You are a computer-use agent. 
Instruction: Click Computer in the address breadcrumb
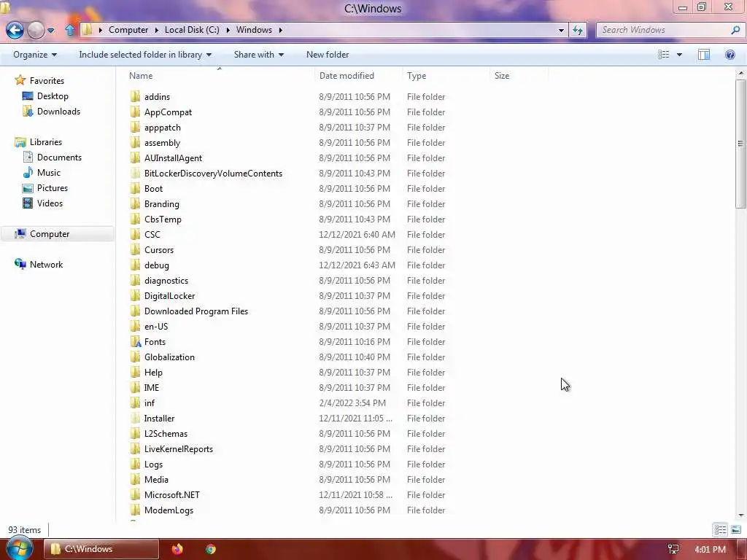pos(128,30)
